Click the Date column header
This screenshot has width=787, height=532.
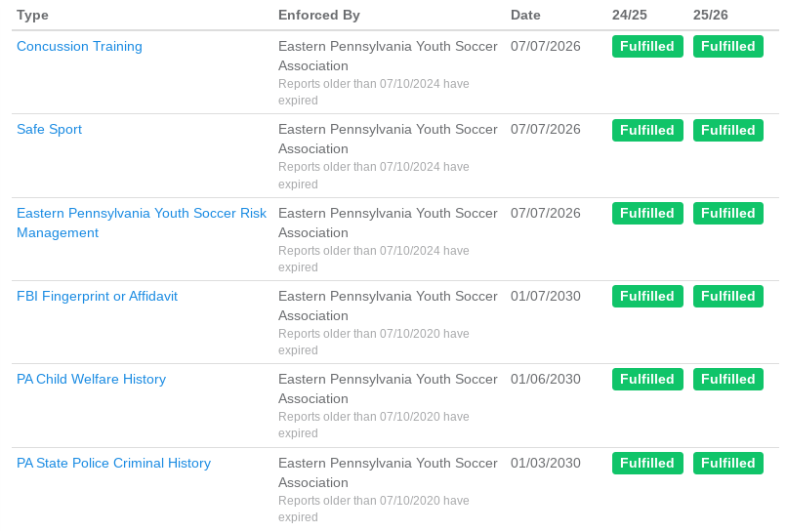[525, 15]
